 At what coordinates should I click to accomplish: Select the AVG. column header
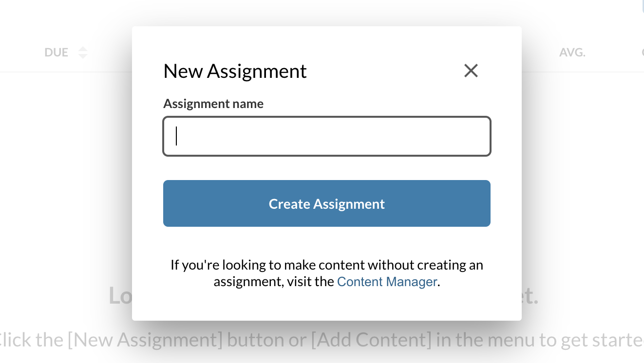pyautogui.click(x=572, y=52)
